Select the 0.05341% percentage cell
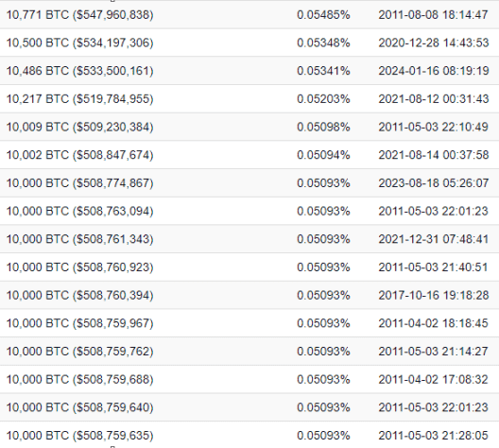The image size is (499, 448). pyautogui.click(x=323, y=71)
